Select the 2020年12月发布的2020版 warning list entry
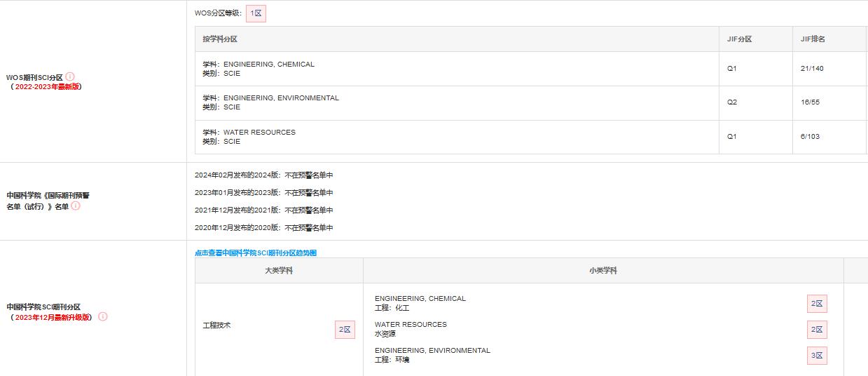 263,228
